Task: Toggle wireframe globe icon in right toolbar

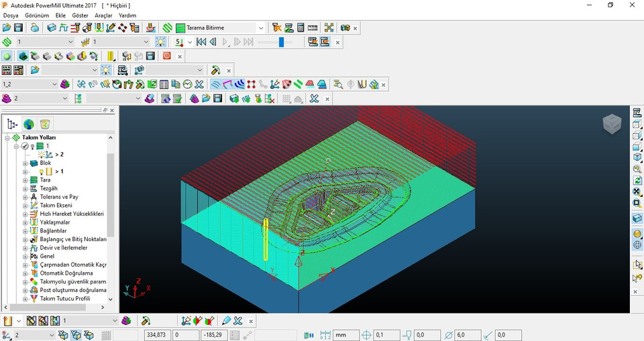Action: [x=637, y=245]
